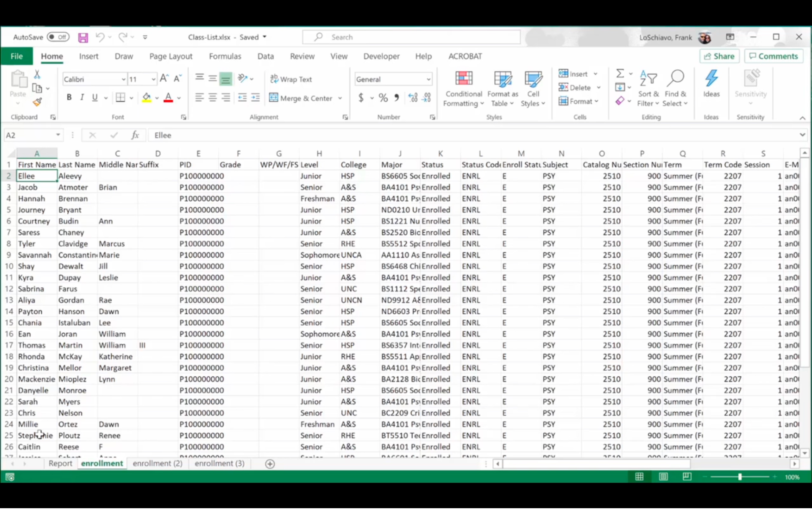Click the Copy icon in Clipboard group
This screenshot has height=510, width=812.
(37, 88)
